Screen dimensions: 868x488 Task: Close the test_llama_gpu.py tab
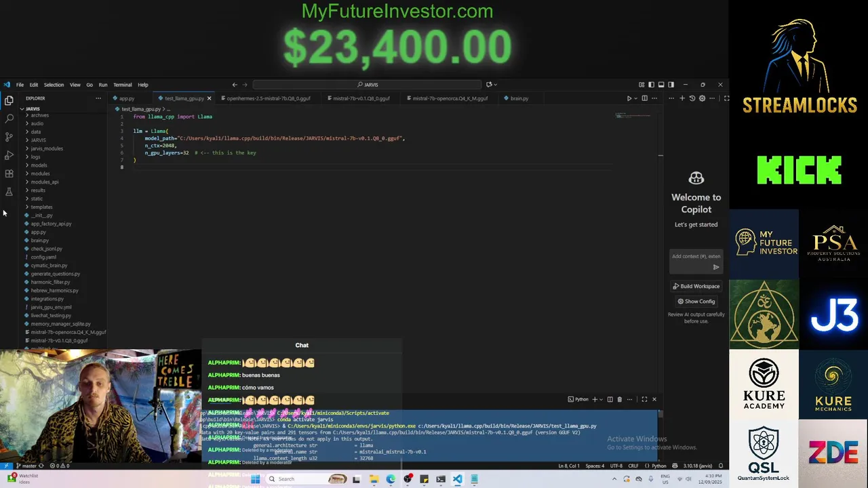[209, 98]
